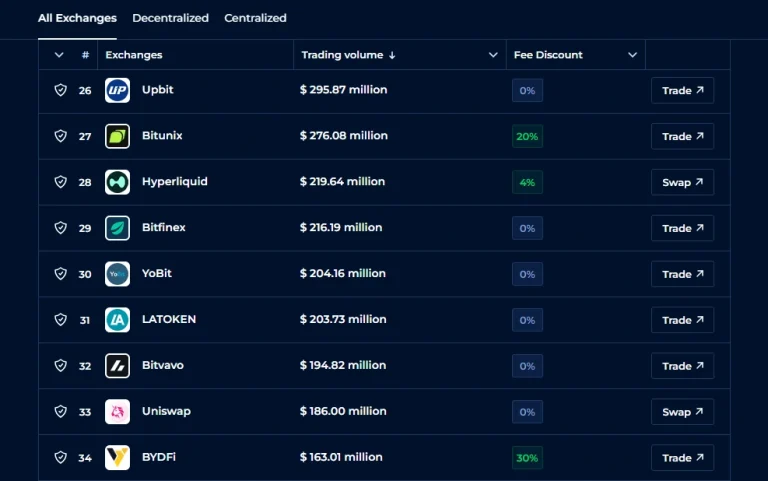
Task: Open the YoBit exchange name link
Action: click(x=157, y=273)
